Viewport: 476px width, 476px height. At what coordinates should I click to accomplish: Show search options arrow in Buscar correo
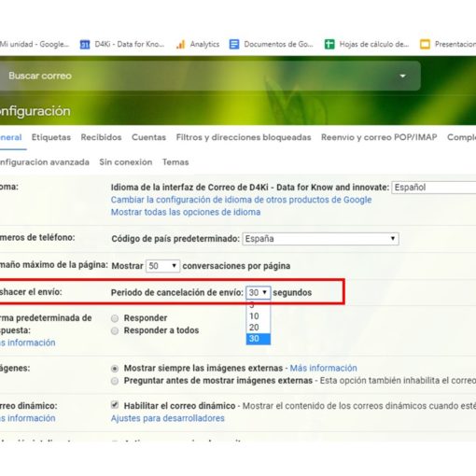[x=403, y=76]
